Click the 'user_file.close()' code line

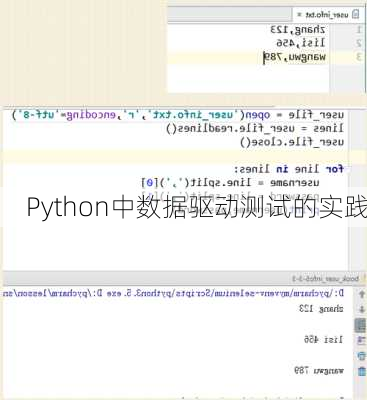pos(292,142)
